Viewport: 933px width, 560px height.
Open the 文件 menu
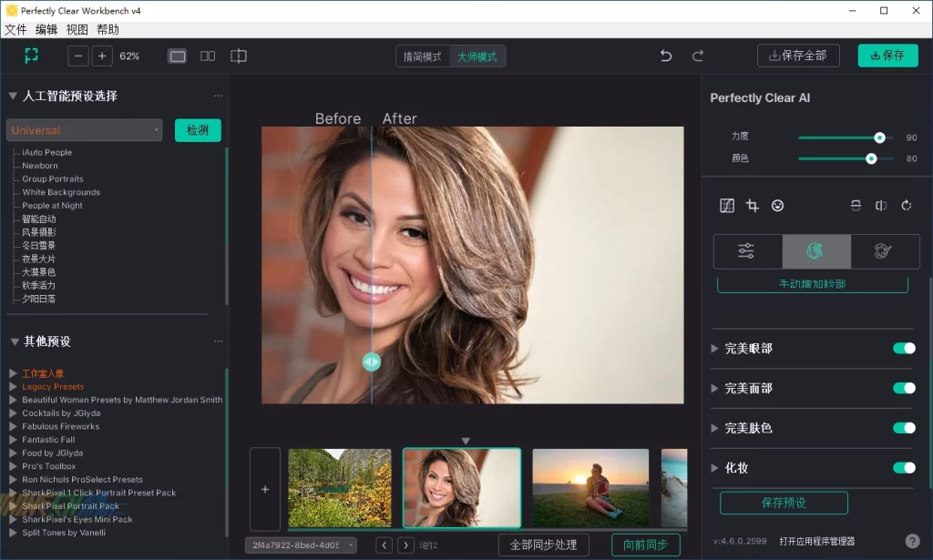(x=15, y=29)
